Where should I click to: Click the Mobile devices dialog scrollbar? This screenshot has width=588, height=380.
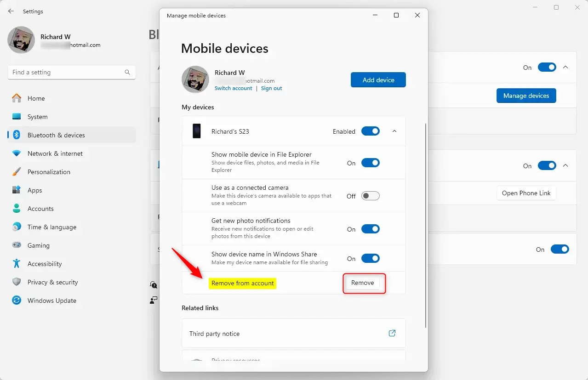click(x=426, y=225)
